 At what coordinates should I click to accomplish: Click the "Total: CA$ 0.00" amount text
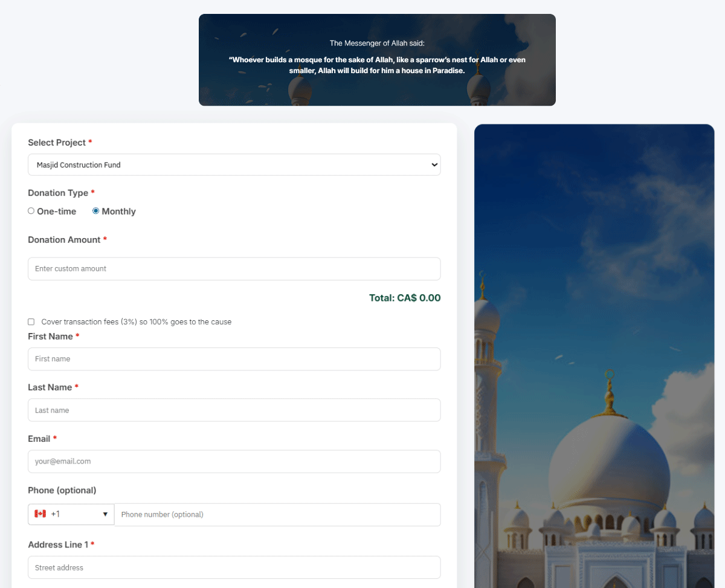tap(404, 298)
